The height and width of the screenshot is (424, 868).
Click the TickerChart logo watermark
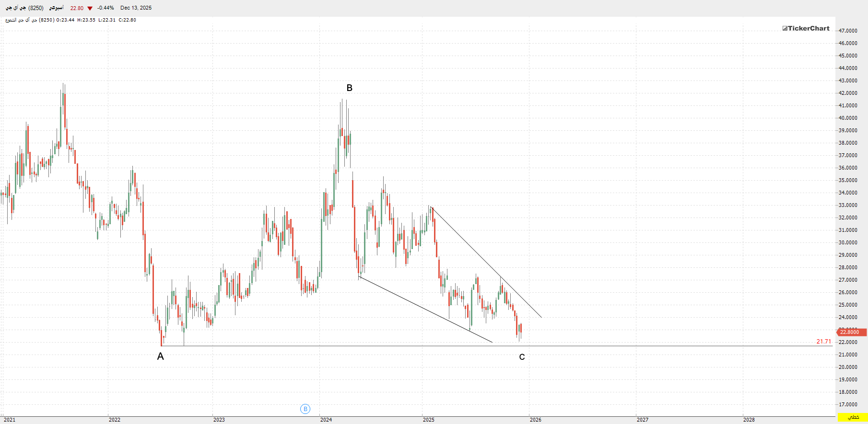click(806, 28)
